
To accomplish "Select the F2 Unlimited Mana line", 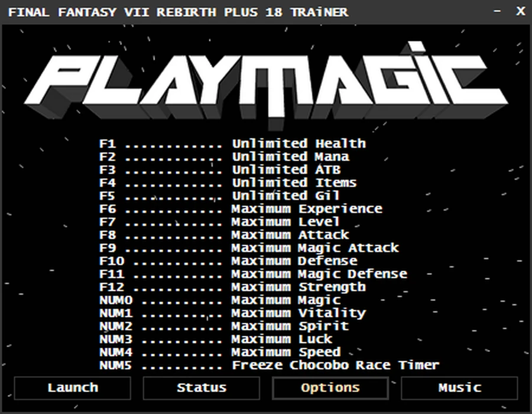I will click(224, 157).
